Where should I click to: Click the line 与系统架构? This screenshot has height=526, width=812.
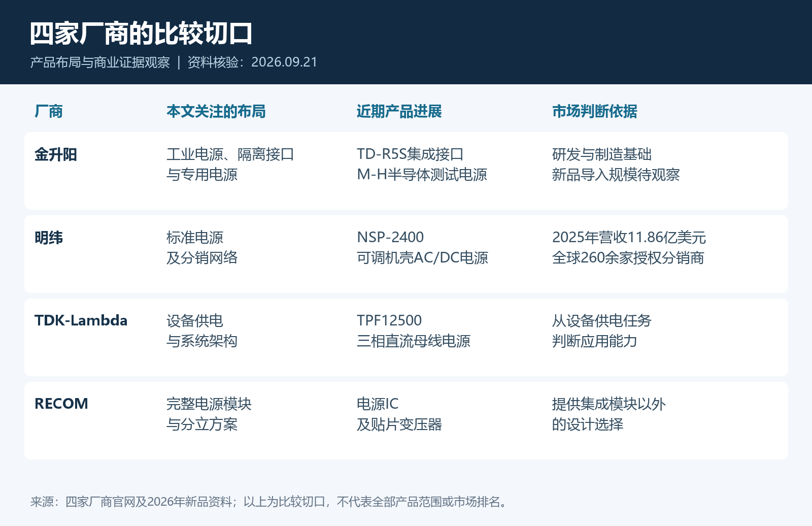pos(202,341)
